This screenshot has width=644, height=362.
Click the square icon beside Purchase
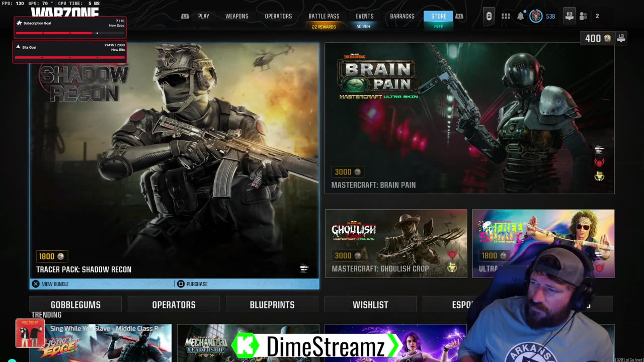pyautogui.click(x=181, y=284)
